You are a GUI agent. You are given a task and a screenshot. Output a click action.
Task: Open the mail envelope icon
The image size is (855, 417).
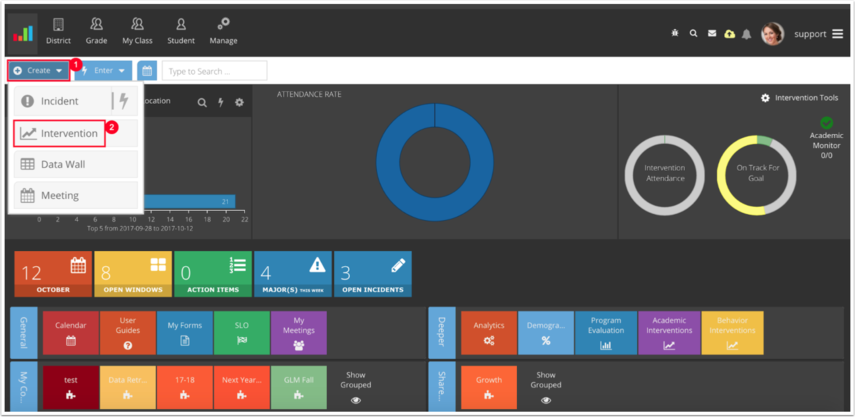point(712,33)
